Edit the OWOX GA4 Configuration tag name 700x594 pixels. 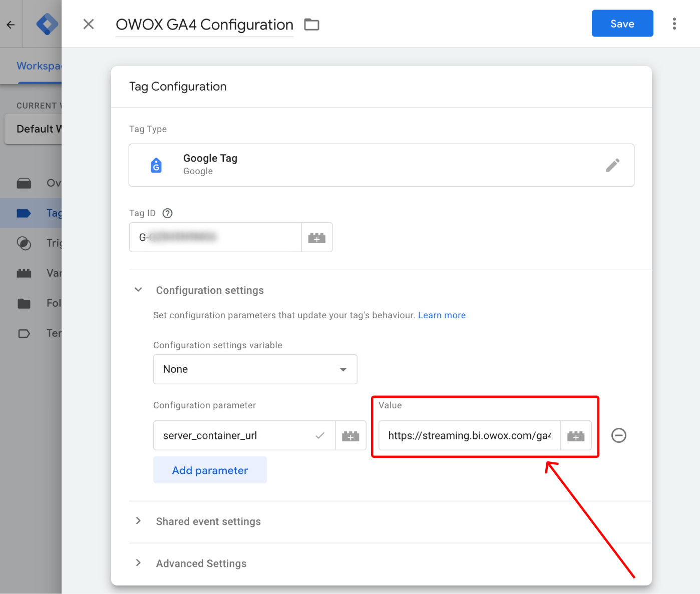[x=204, y=25]
